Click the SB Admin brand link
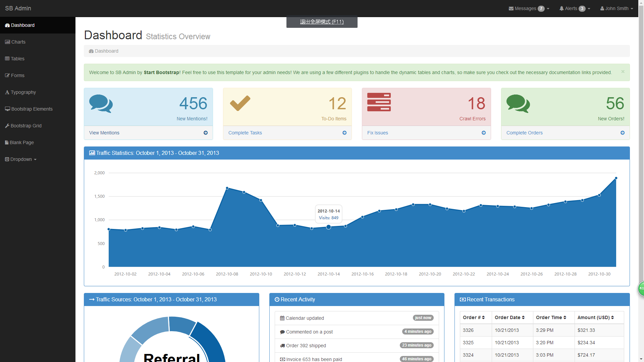This screenshot has width=644, height=362. tap(18, 8)
